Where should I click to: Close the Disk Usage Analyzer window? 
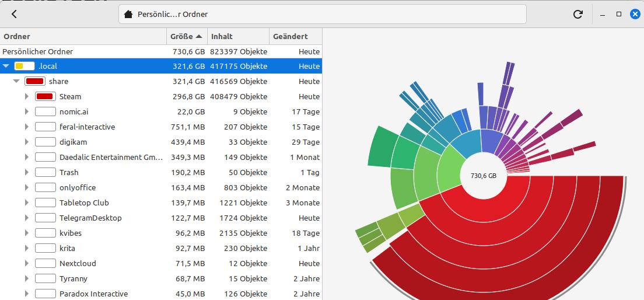coord(635,14)
